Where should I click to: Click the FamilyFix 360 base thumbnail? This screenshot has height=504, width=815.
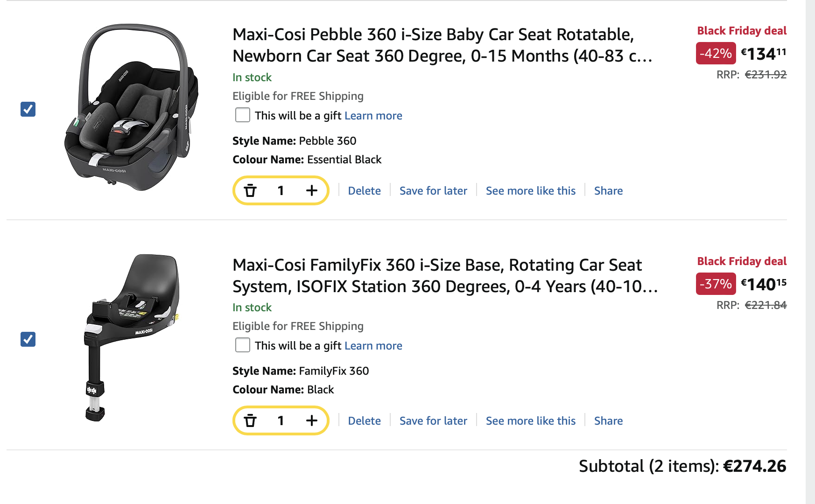[132, 337]
